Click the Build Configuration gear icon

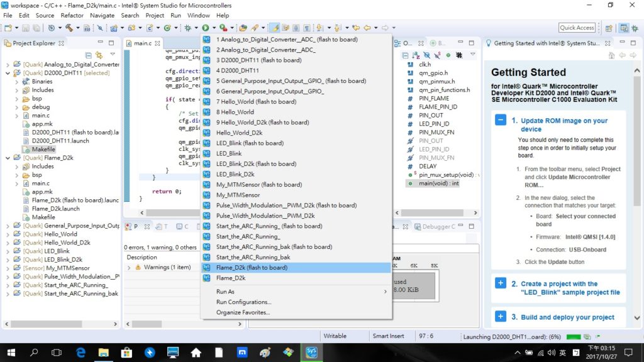point(52,28)
